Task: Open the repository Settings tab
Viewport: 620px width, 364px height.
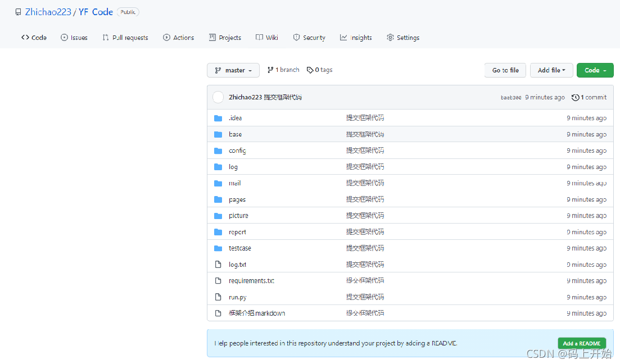Action: pos(403,38)
